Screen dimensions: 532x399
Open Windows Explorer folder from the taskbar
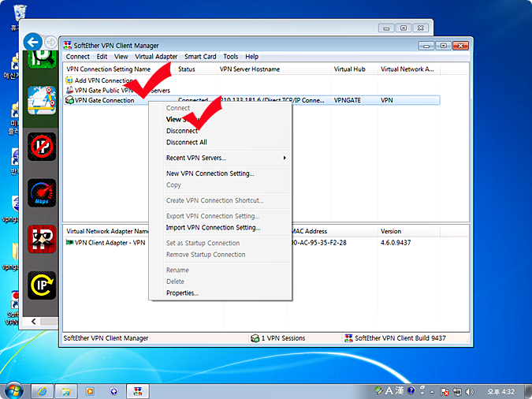66,392
